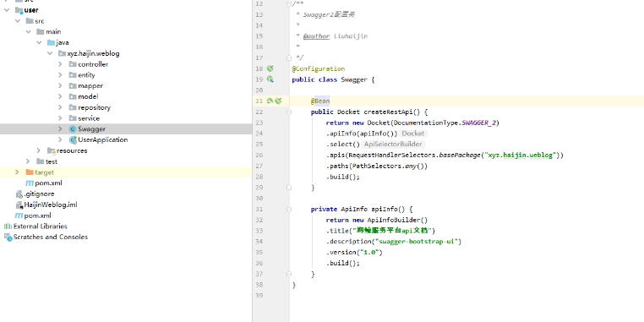Click the Spring gutter icon on line 19

point(270,79)
